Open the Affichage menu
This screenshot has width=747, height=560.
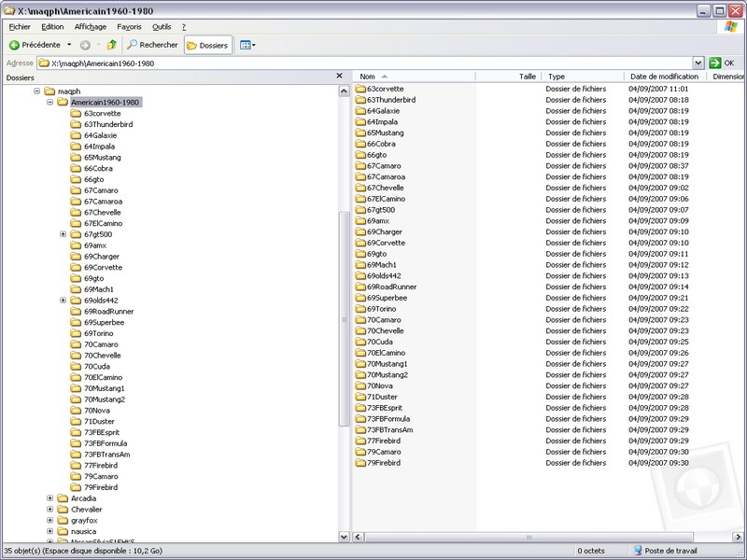(x=90, y=27)
